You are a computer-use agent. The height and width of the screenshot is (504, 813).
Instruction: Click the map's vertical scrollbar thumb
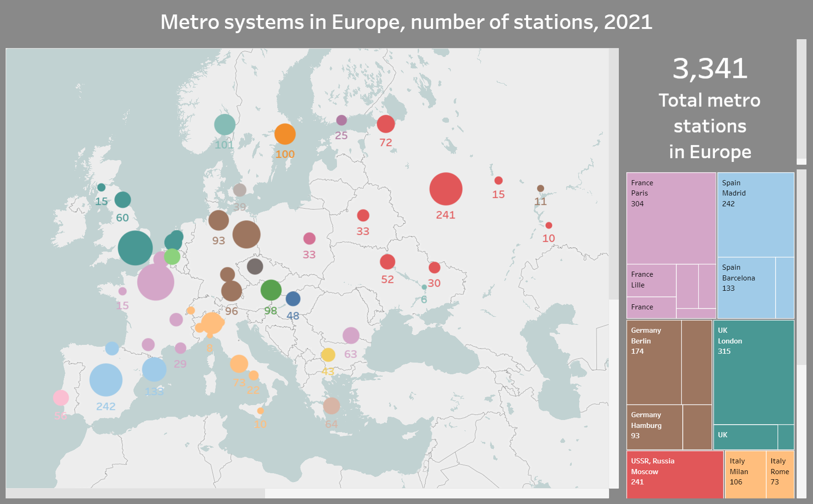tap(614, 174)
